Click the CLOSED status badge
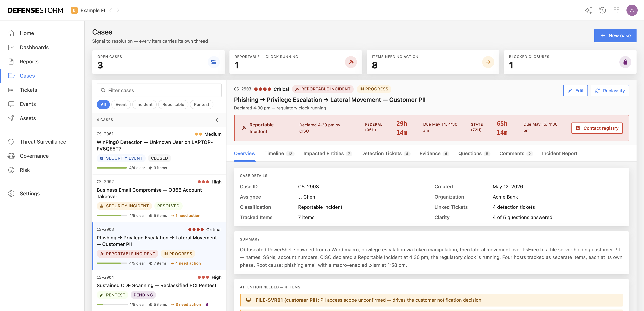This screenshot has height=311, width=644. click(x=159, y=158)
